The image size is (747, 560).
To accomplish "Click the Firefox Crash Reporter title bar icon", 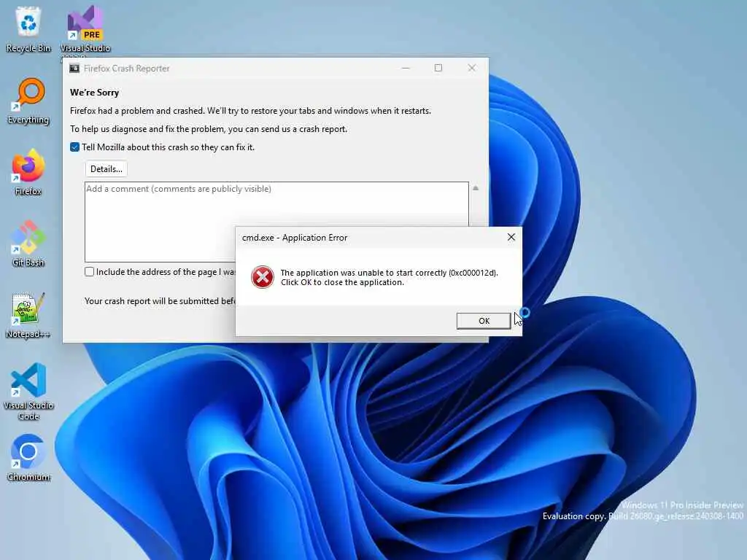I will click(74, 68).
